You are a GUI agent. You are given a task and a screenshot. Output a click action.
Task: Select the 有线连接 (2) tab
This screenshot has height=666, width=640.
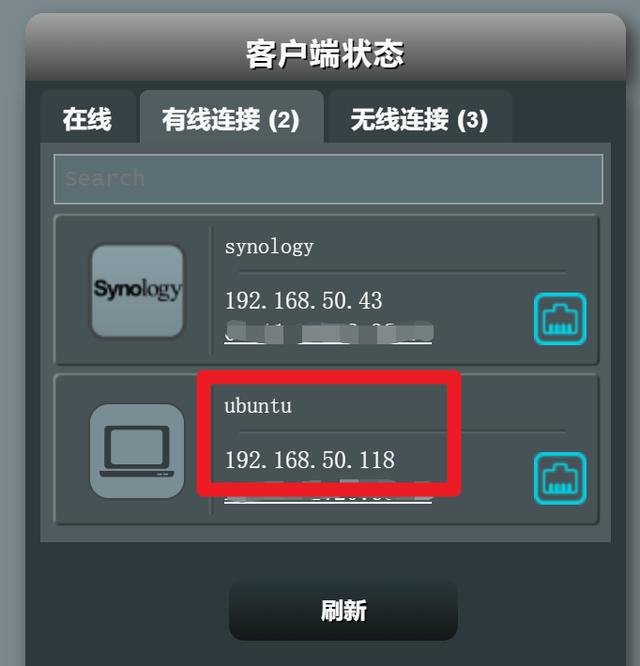pyautogui.click(x=231, y=118)
